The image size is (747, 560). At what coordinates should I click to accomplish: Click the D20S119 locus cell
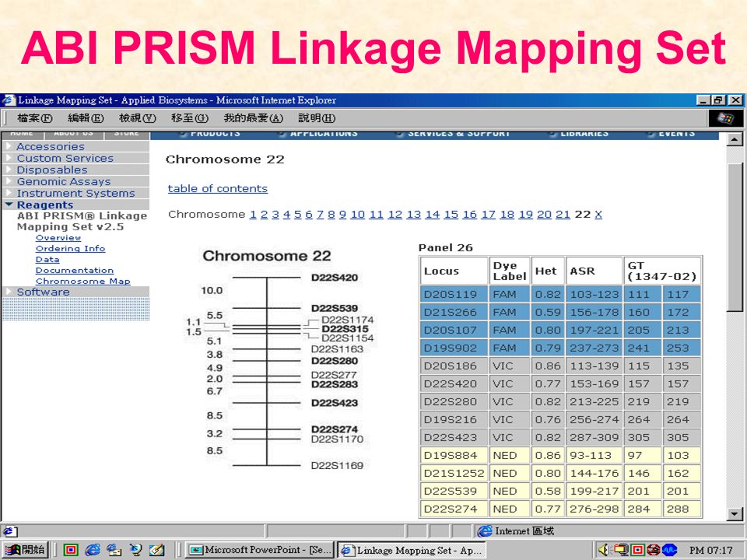pyautogui.click(x=454, y=294)
